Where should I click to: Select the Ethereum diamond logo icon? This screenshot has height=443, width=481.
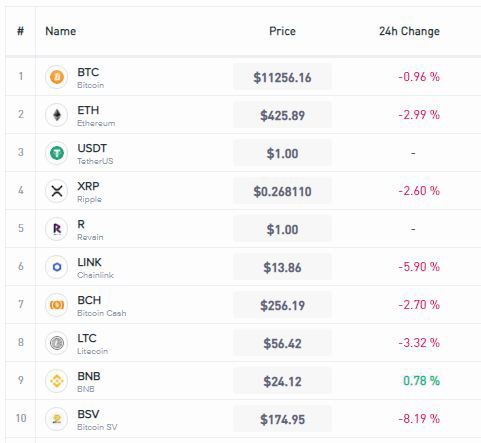pos(57,115)
